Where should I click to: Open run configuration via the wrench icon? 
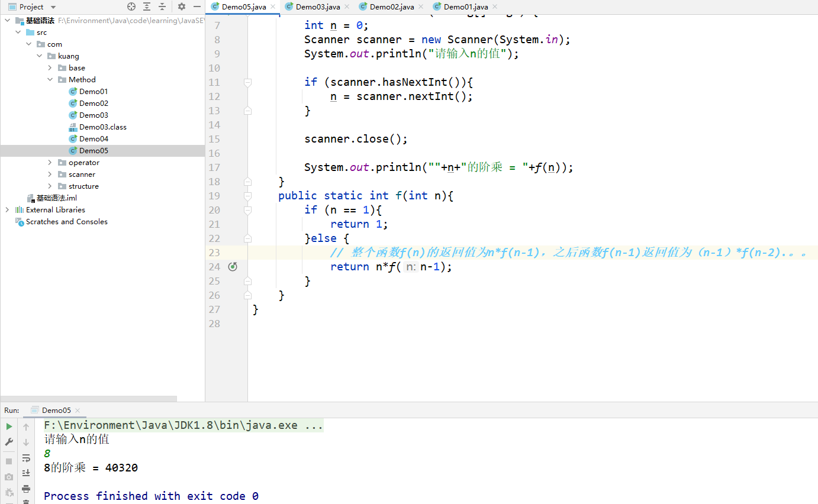(x=9, y=442)
